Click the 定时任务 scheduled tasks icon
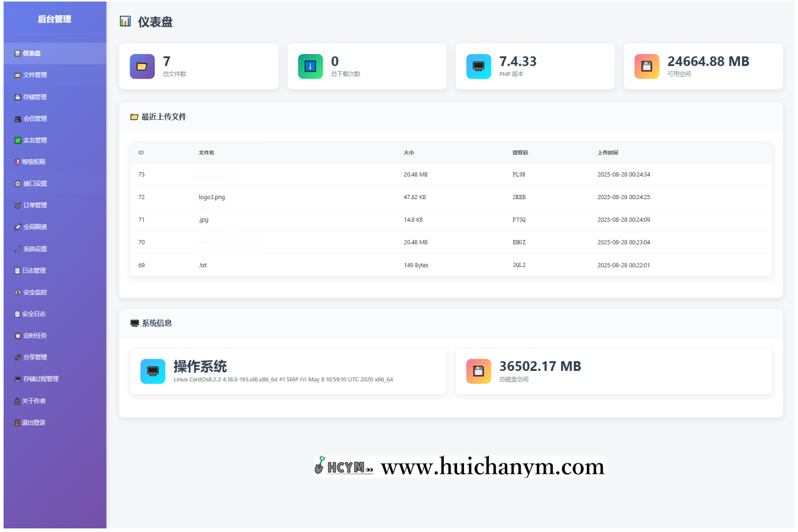This screenshot has width=798, height=532. point(16,335)
